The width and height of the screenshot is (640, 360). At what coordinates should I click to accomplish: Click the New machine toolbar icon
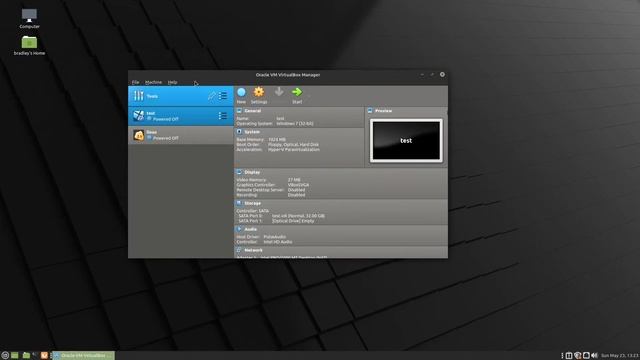click(x=241, y=92)
